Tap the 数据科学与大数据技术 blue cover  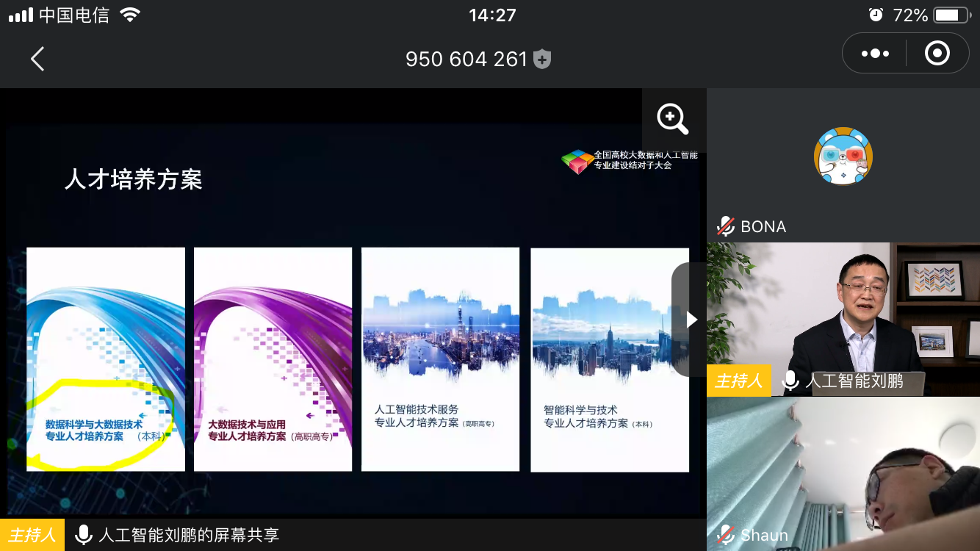point(106,359)
